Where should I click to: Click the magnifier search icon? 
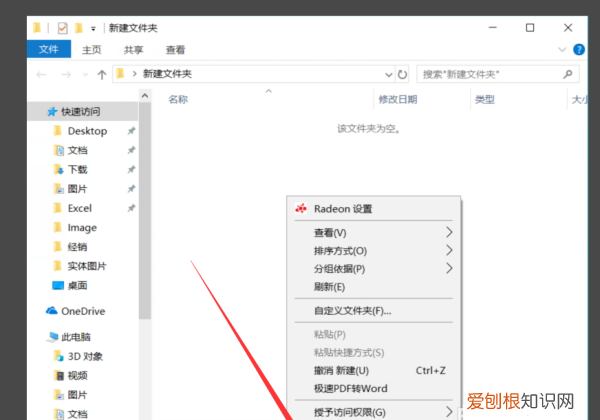coord(568,74)
